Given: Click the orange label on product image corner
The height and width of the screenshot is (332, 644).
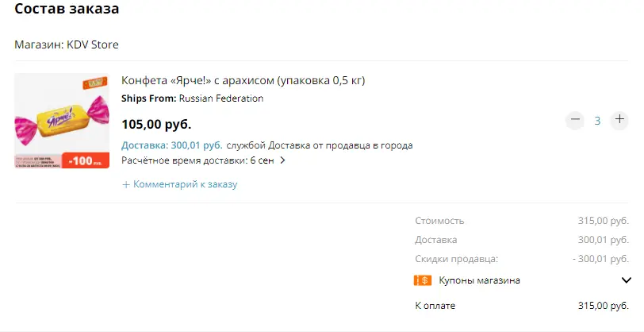Looking at the screenshot, I should pos(95,83).
